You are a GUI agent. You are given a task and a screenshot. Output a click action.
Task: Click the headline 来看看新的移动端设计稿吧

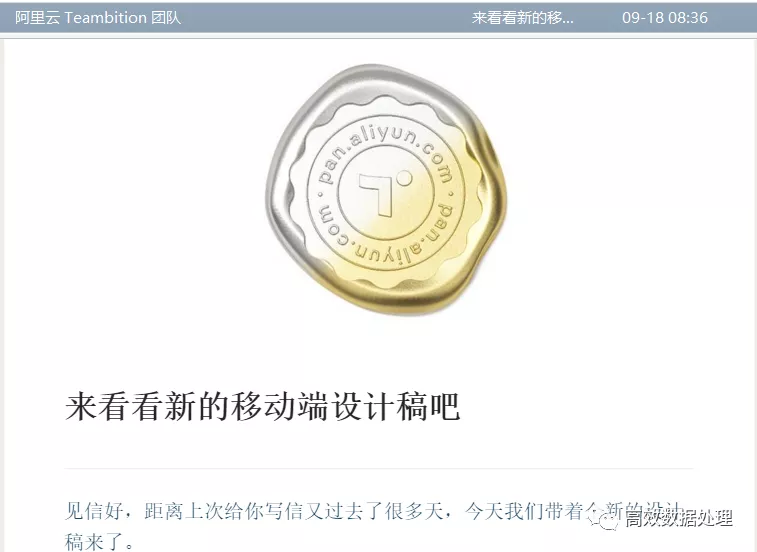tap(262, 407)
